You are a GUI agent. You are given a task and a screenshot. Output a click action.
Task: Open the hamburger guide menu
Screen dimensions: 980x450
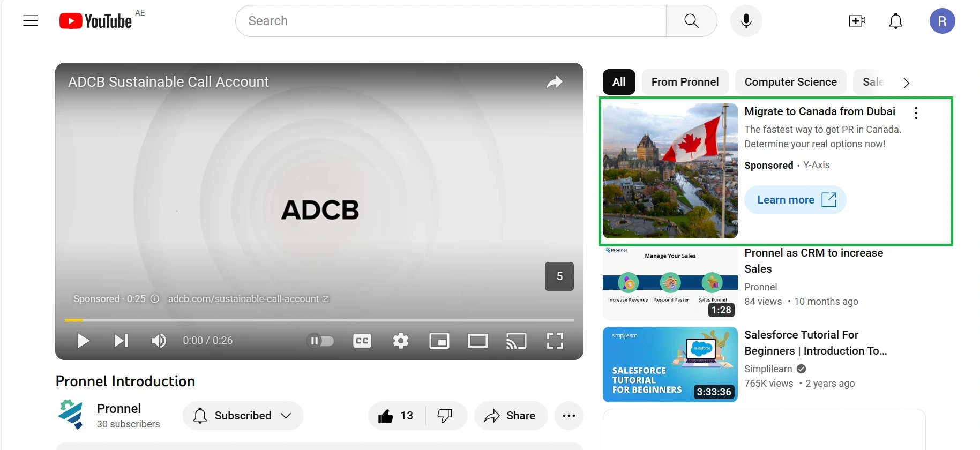coord(31,21)
